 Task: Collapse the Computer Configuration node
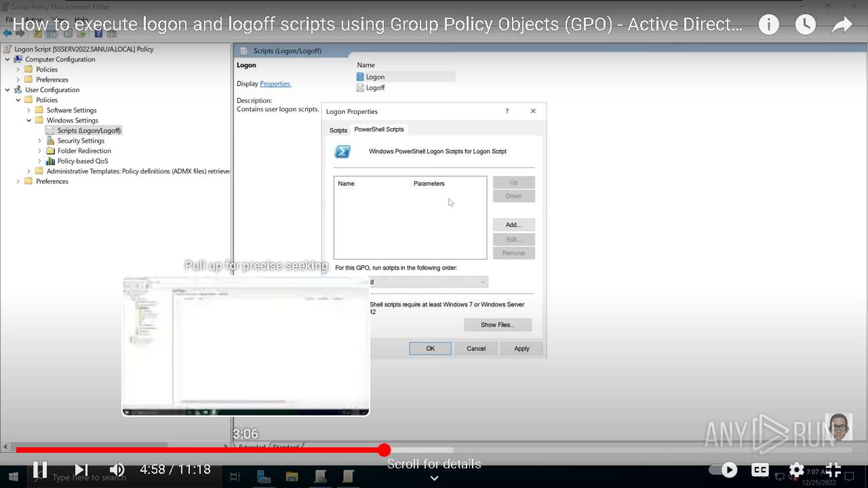pos(7,60)
